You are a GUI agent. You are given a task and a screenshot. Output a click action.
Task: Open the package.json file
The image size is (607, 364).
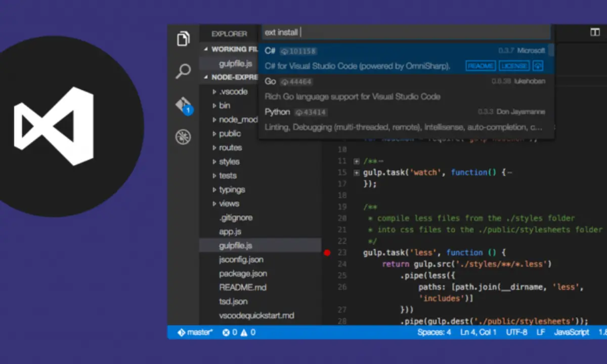(x=243, y=274)
